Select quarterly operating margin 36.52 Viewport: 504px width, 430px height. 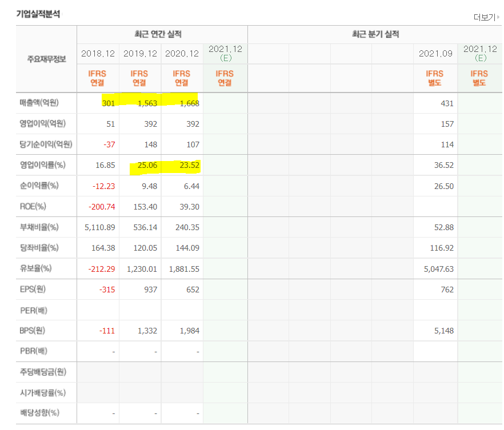[444, 165]
